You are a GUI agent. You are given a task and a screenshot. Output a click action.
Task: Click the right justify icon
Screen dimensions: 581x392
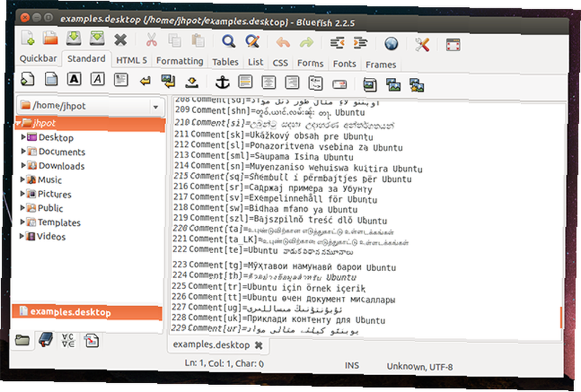[x=292, y=82]
